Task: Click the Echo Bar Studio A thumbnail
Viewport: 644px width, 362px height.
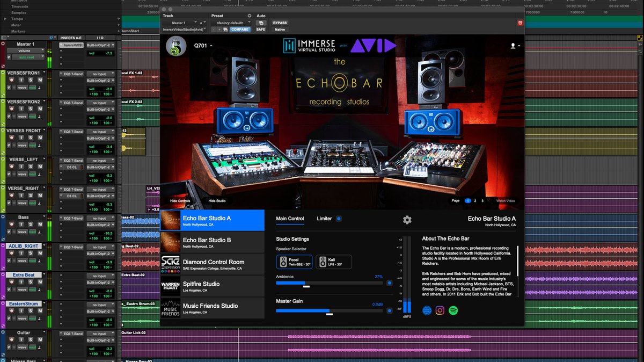Action: (x=171, y=220)
